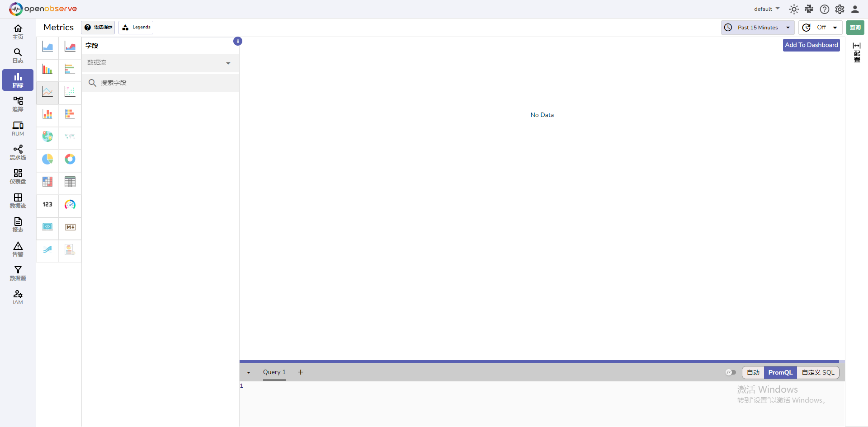
Task: Open the 告警 alerts page
Action: point(18,249)
